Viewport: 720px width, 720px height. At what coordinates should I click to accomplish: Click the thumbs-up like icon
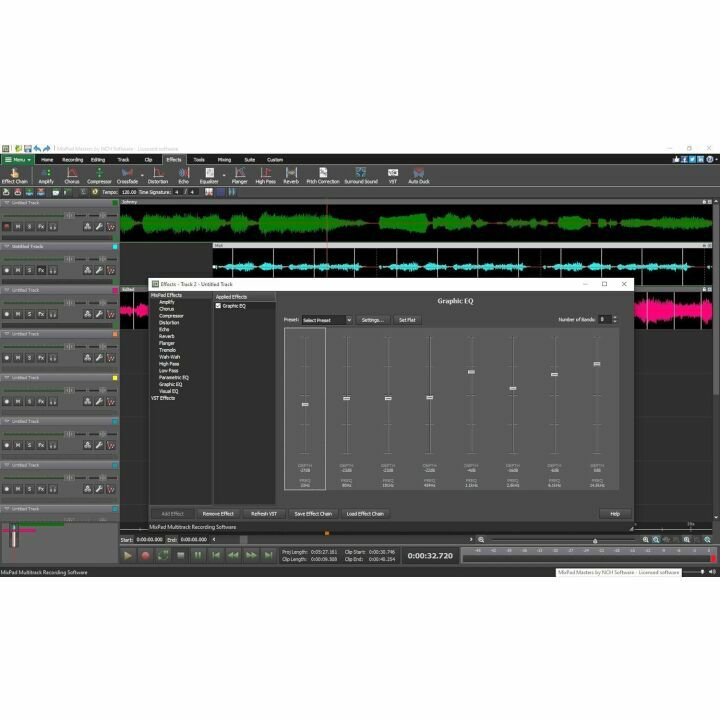tap(676, 159)
